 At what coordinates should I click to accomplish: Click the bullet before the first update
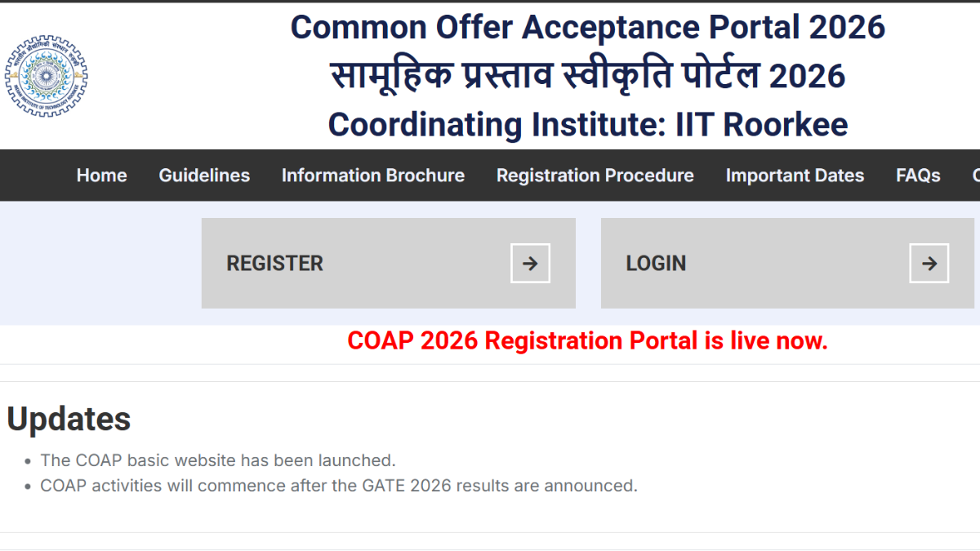[29, 461]
